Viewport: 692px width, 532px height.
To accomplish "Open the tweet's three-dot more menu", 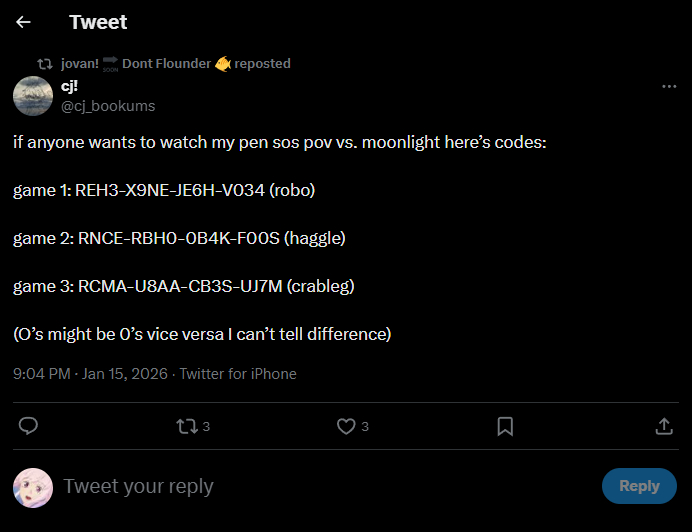I will 669,87.
